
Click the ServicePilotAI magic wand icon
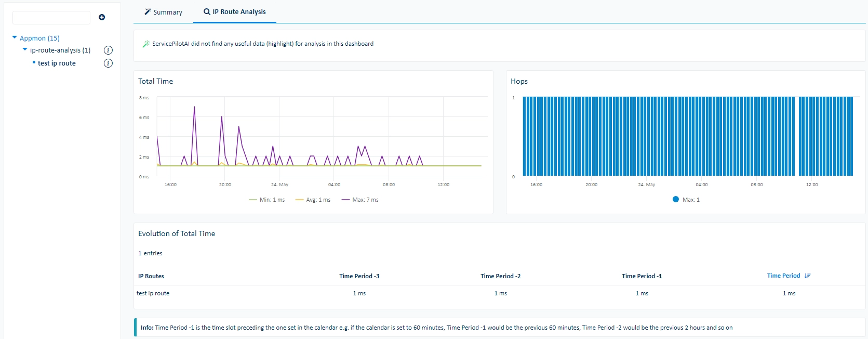click(x=146, y=44)
